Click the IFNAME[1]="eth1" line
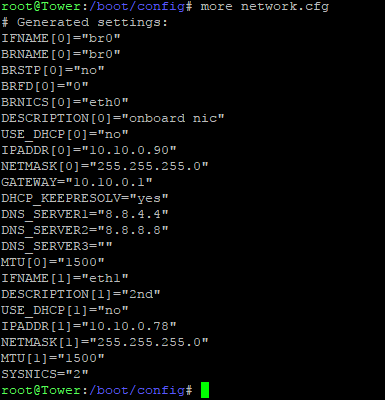 coord(65,278)
